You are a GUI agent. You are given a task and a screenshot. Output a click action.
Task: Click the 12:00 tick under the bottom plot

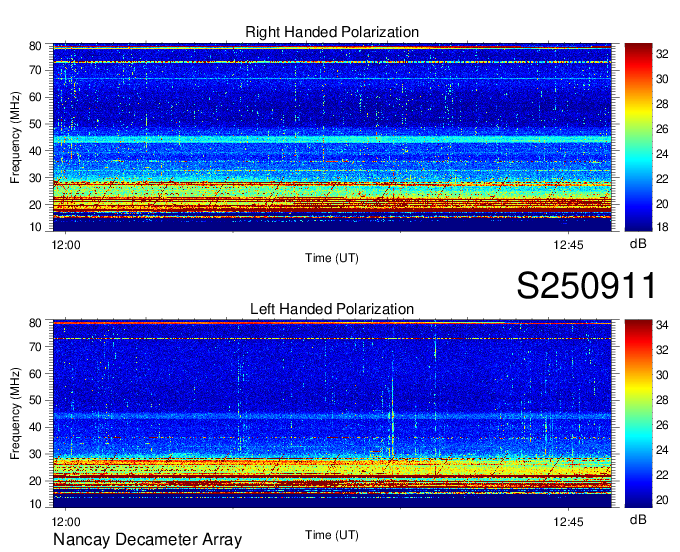tap(66, 521)
